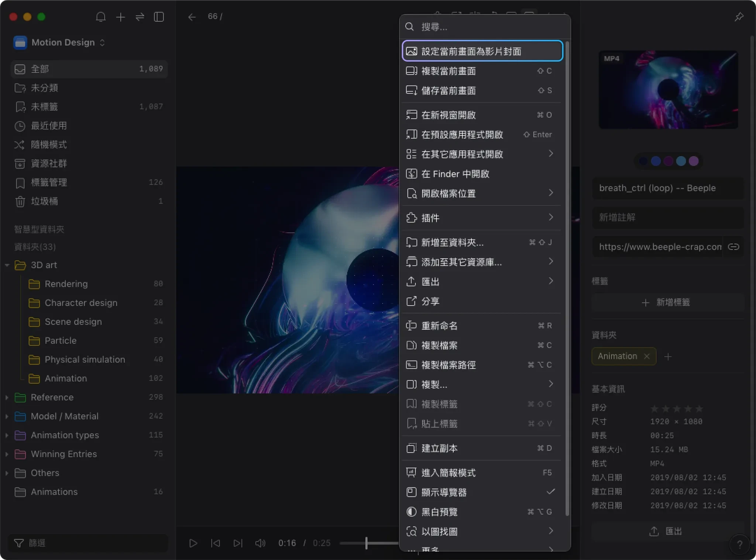Open the 匯出 export submenu in menu
Viewport: 756px width, 560px height.
(x=482, y=282)
